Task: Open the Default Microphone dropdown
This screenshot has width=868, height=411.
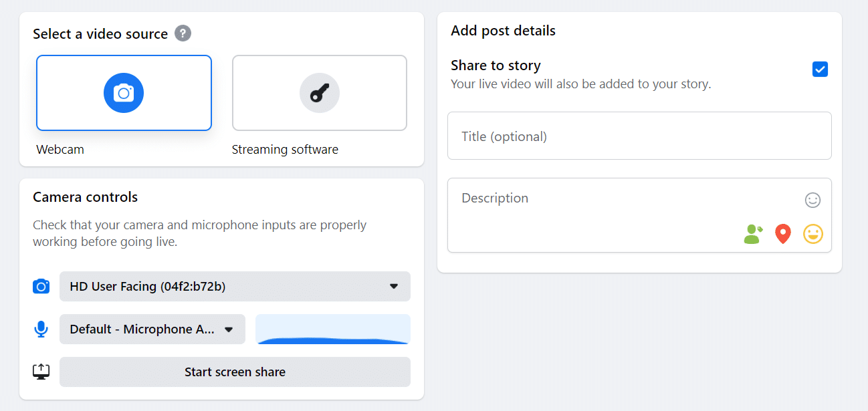Action: [x=152, y=329]
